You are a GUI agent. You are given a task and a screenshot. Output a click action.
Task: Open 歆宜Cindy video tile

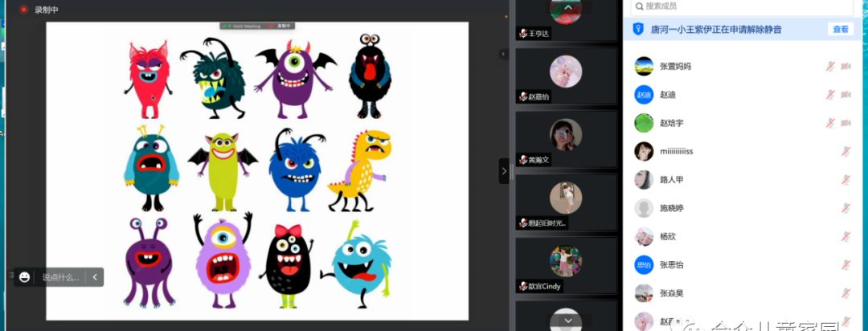point(566,266)
